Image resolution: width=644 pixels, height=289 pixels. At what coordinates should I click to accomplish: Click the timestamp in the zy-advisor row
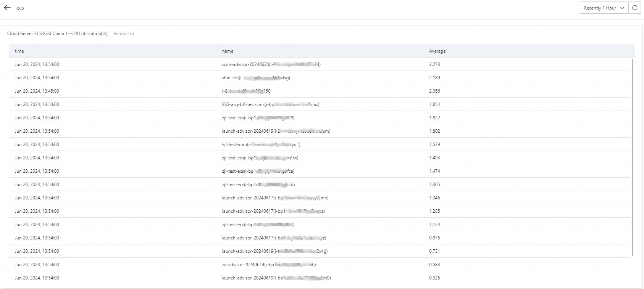coord(37,265)
